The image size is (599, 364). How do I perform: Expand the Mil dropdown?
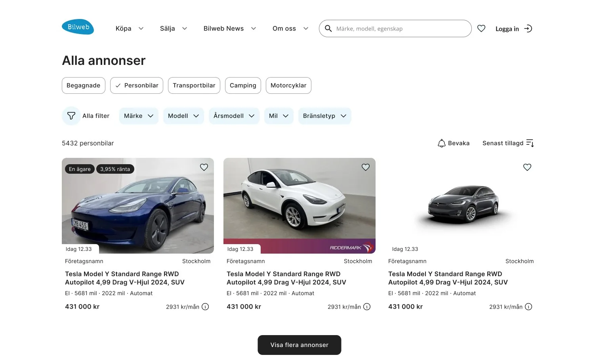pos(279,116)
